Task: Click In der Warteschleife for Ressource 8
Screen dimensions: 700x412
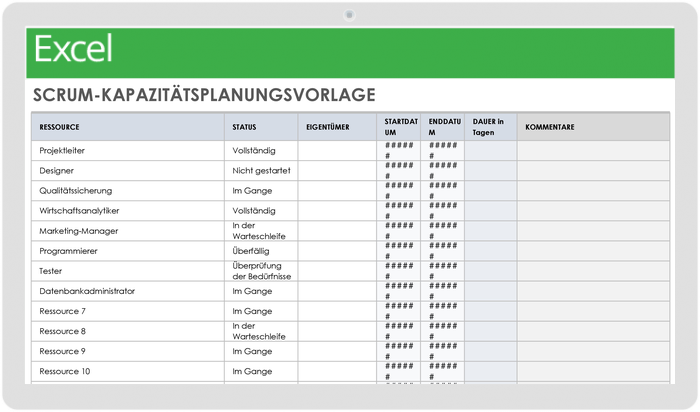Action: click(x=261, y=332)
